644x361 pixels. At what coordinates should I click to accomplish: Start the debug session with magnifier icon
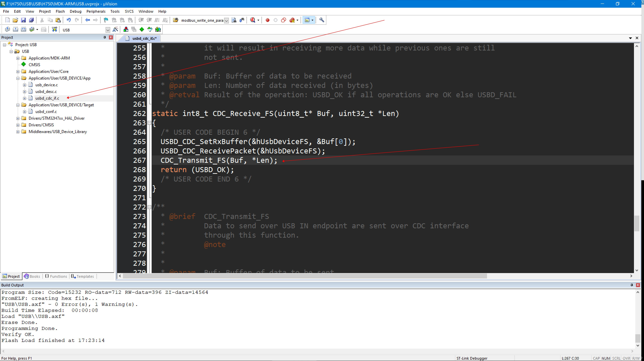click(253, 20)
